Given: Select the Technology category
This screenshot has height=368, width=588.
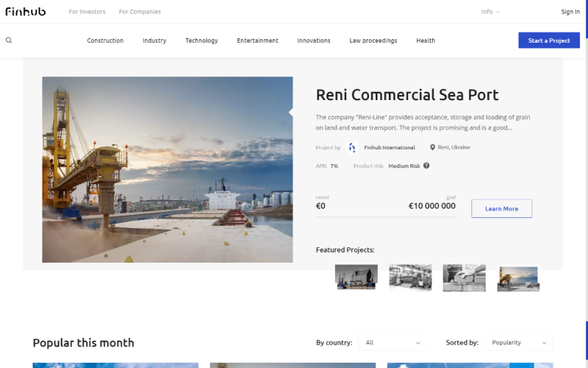Looking at the screenshot, I should [x=201, y=40].
